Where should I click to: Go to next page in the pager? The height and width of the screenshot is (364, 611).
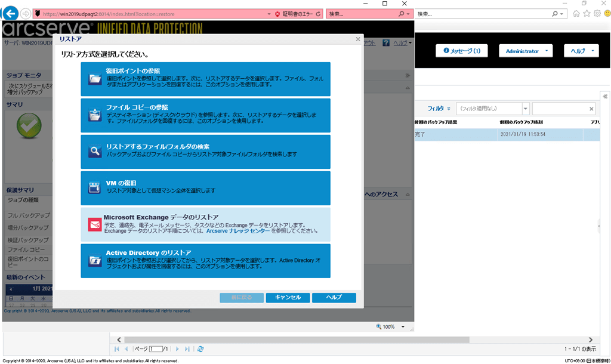177,349
